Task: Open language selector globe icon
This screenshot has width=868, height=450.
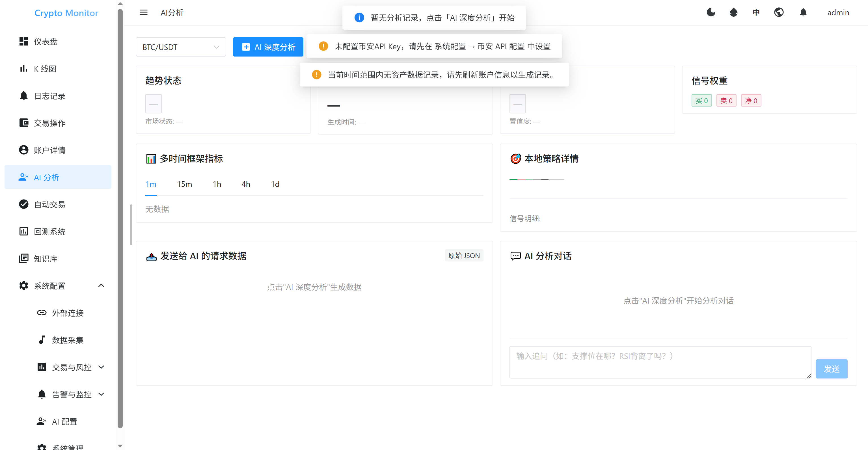Action: 779,12
